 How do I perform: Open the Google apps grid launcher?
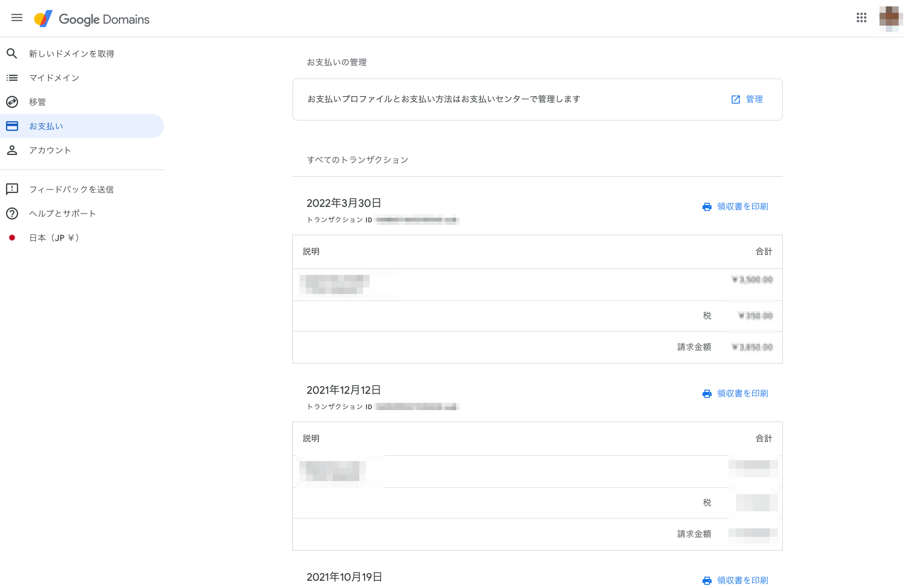tap(862, 18)
